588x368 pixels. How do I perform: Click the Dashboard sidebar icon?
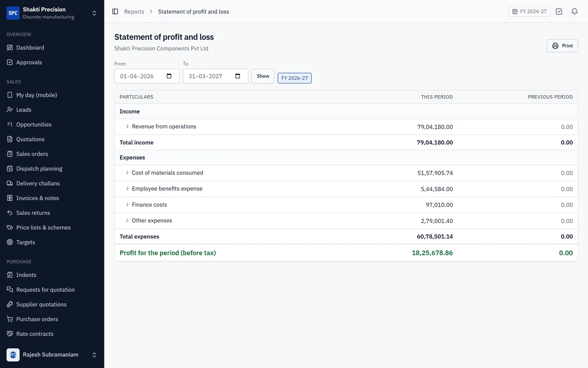click(x=10, y=47)
